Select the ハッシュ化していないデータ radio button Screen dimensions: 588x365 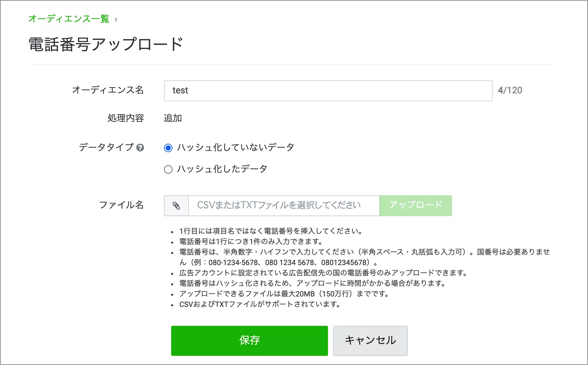click(168, 148)
